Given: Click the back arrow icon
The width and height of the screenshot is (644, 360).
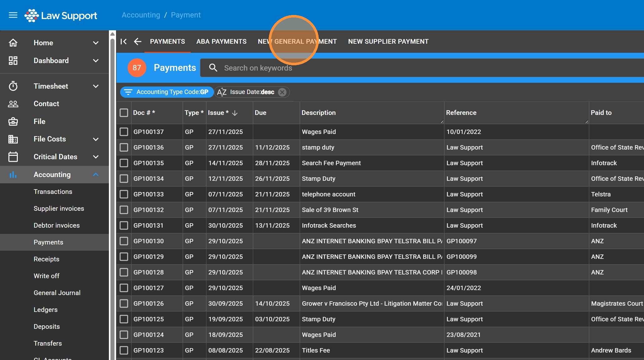Looking at the screenshot, I should coord(138,42).
